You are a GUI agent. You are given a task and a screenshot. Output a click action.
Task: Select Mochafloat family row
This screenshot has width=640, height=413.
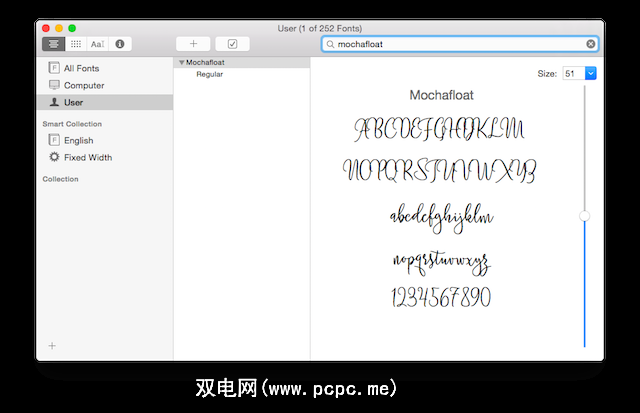pyautogui.click(x=242, y=62)
